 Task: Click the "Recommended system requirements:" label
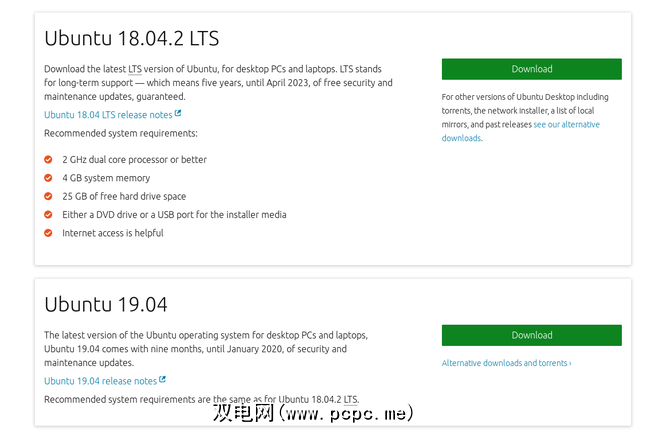coord(120,133)
